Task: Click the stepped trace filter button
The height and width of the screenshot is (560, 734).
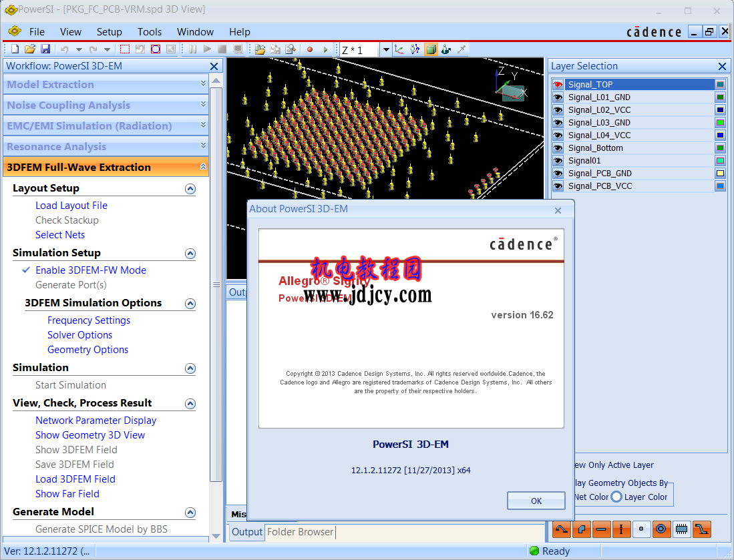Action: (x=702, y=529)
